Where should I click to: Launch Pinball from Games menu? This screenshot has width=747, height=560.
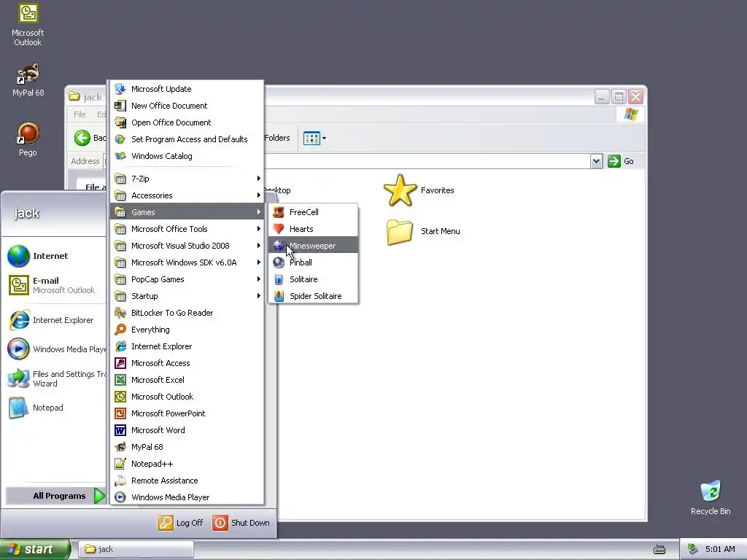click(x=313, y=262)
